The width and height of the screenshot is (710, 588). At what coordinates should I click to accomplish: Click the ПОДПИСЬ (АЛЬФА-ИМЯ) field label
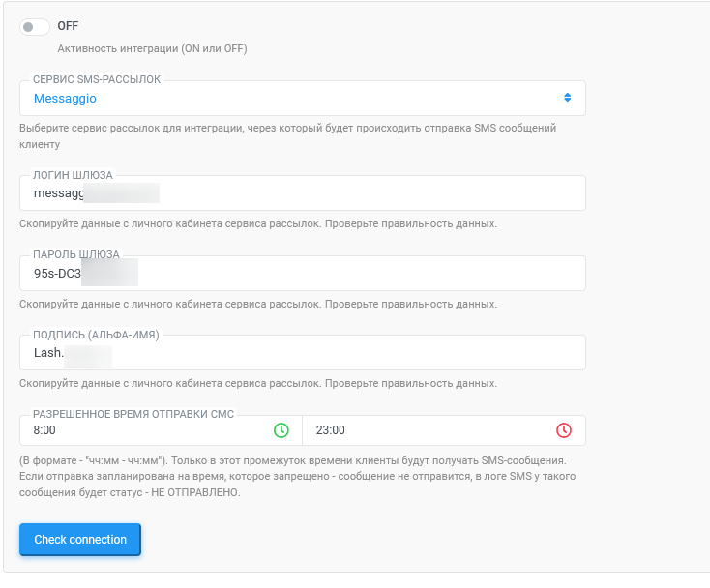(96, 335)
